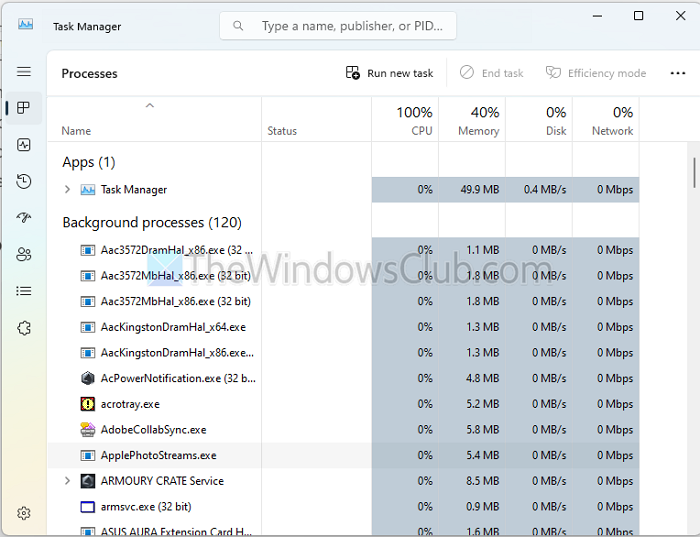Click Task Manager 0.4 MB/s disk cell

tap(539, 190)
